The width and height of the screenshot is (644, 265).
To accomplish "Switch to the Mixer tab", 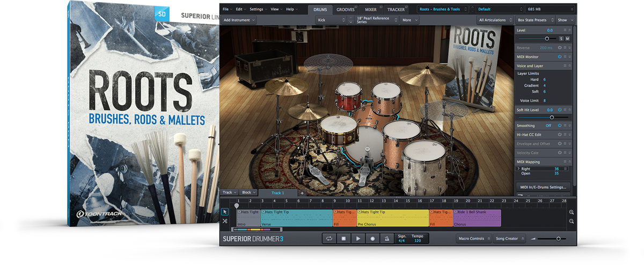I will pos(371,9).
